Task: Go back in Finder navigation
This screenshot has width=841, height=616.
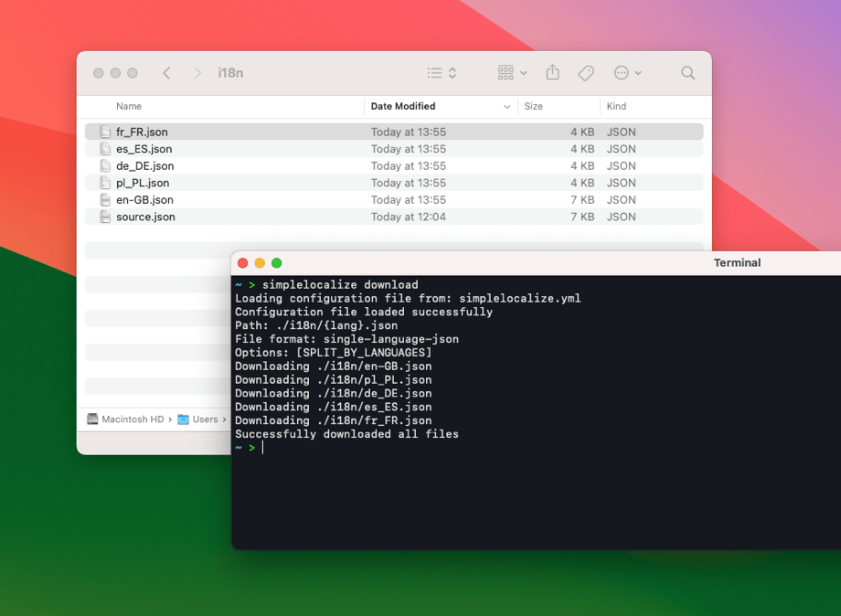Action: 166,73
